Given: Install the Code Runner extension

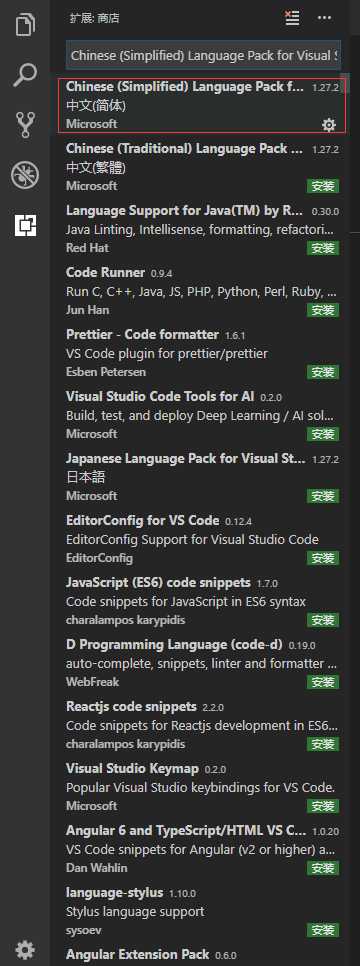Looking at the screenshot, I should pyautogui.click(x=323, y=310).
